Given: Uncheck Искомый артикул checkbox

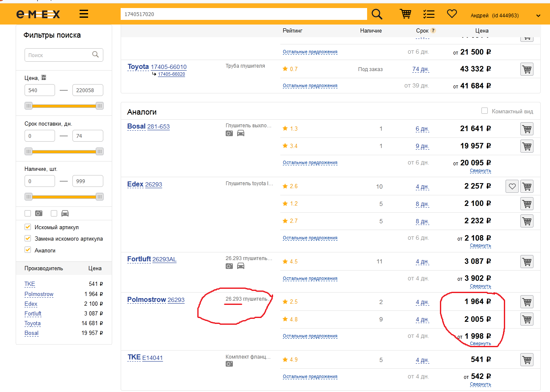Looking at the screenshot, I should (28, 227).
